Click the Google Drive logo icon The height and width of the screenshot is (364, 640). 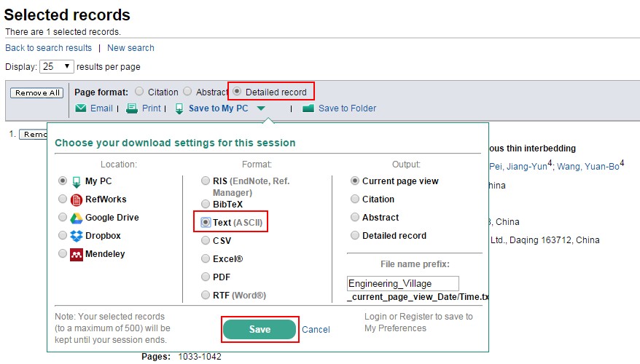(76, 218)
